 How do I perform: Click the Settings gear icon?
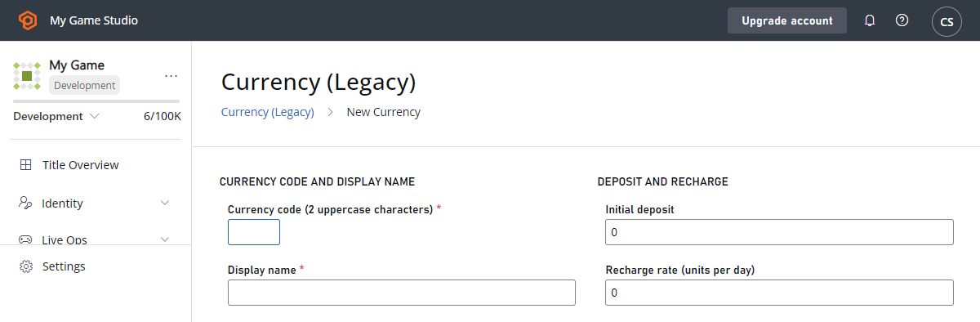click(26, 266)
